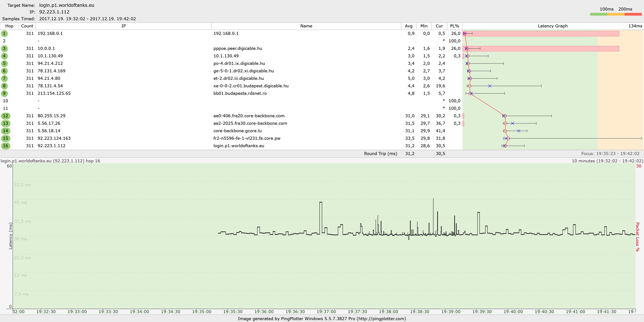
Task: Click the 19:33:00 time axis label
Action: pos(77,312)
